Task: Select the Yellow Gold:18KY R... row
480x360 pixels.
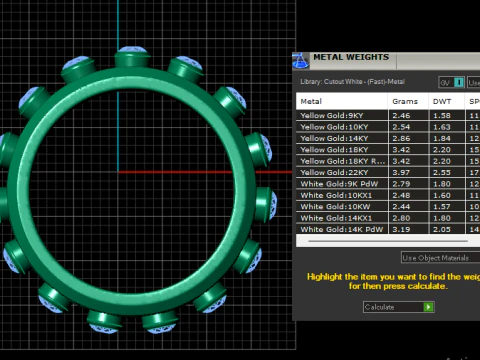Action: coord(388,161)
